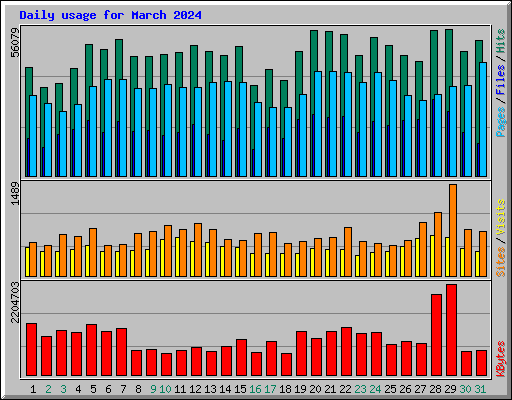This screenshot has height=400, width=512.
Task: Click day label 7 on x-axis
Action: pyautogui.click(x=123, y=389)
